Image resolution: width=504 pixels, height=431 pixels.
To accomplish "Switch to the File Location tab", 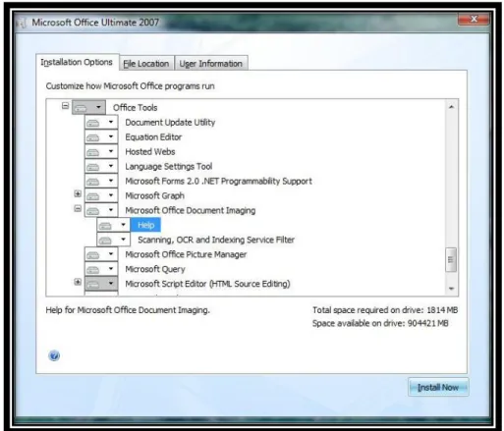I will [x=146, y=64].
